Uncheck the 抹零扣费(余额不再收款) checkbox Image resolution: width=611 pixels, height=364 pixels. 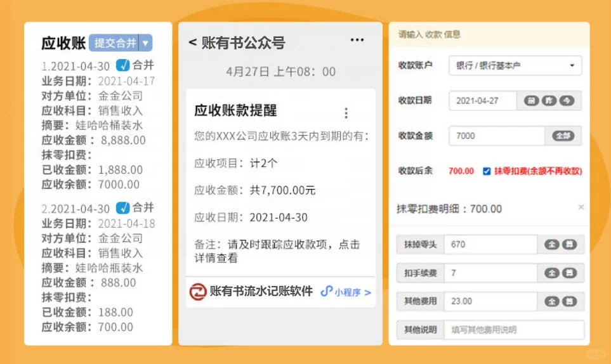pos(487,171)
